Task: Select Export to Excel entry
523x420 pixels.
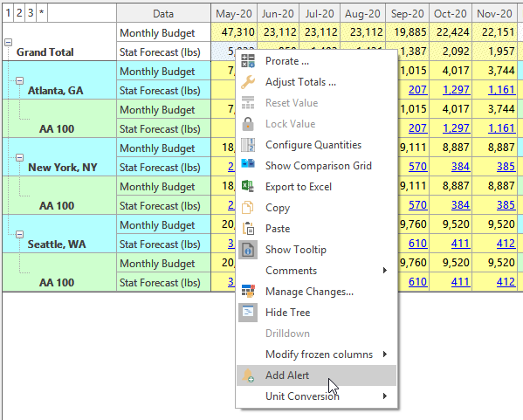Action: 317,187
